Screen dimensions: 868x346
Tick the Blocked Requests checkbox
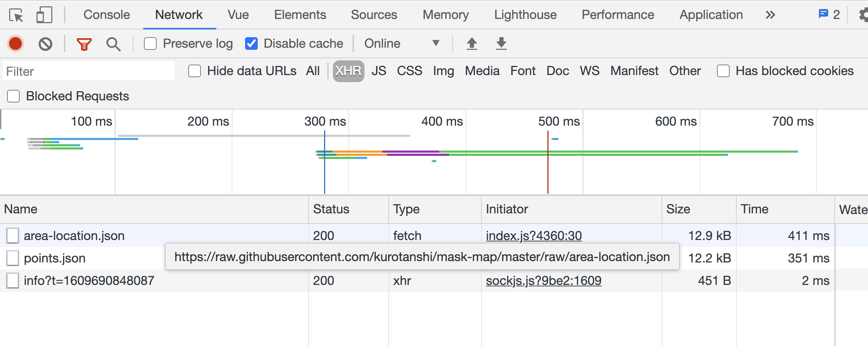pyautogui.click(x=13, y=96)
